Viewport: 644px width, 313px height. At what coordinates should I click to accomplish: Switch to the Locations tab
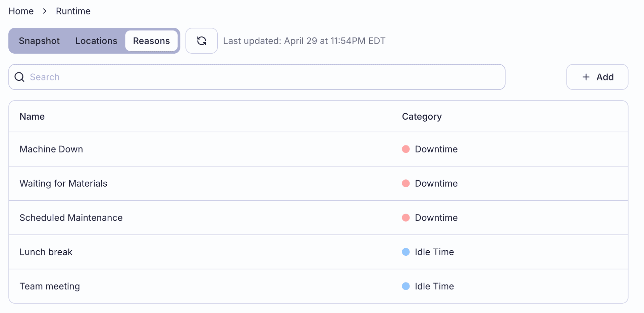click(96, 41)
